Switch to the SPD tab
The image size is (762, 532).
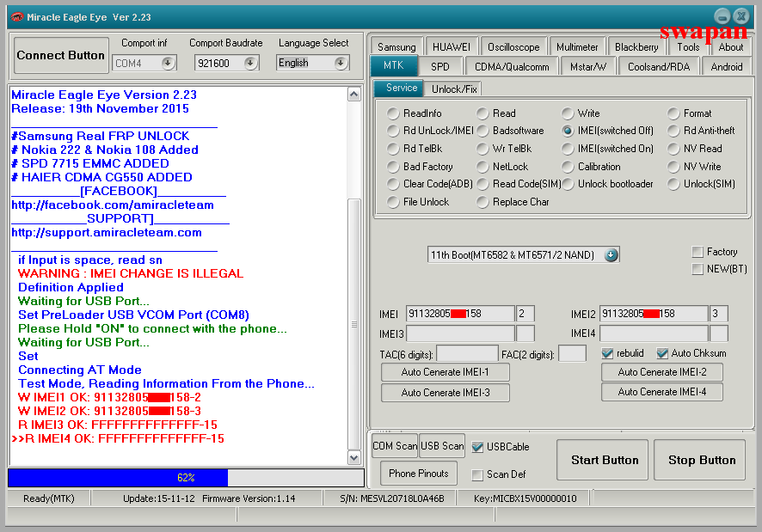440,67
